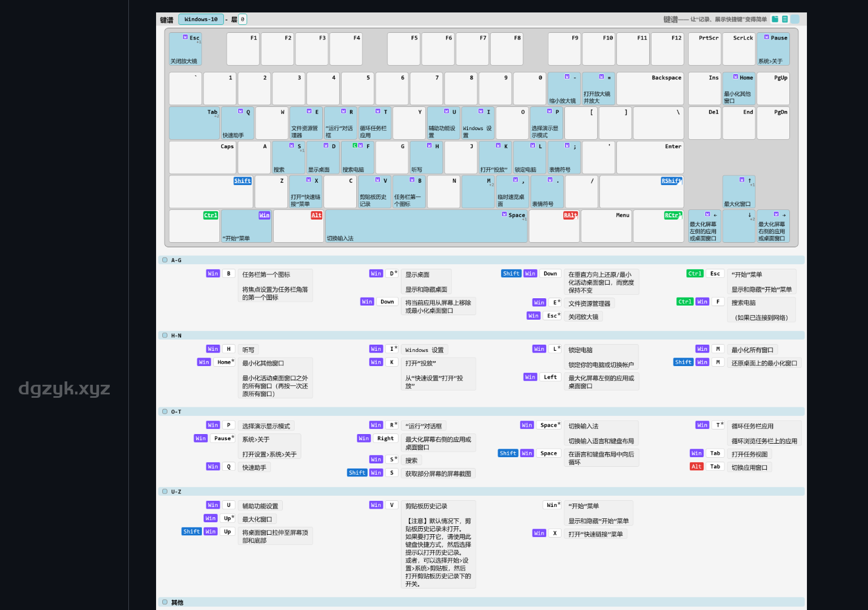The width and height of the screenshot is (868, 610).
Task: Click the Space key labeled 切换输入法
Action: click(426, 226)
